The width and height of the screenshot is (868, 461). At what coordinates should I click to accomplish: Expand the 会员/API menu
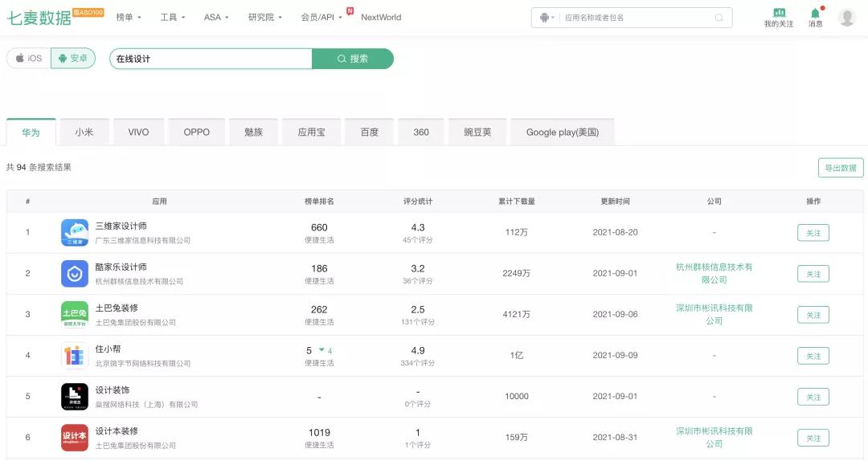click(x=321, y=17)
